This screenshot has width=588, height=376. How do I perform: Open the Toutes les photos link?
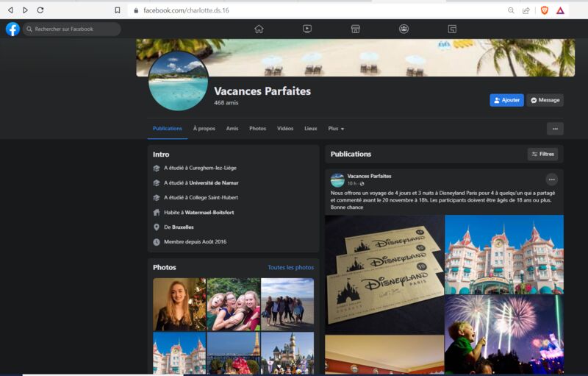click(290, 267)
